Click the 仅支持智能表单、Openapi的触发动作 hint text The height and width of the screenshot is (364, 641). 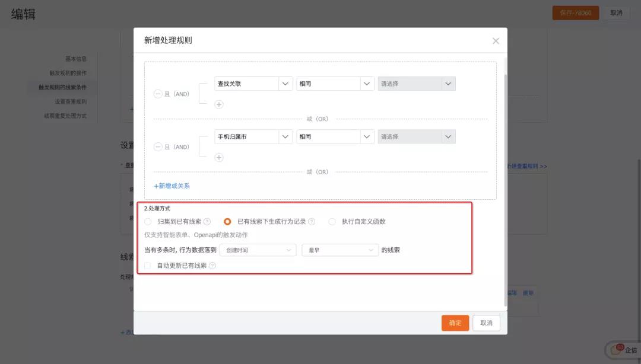[196, 235]
